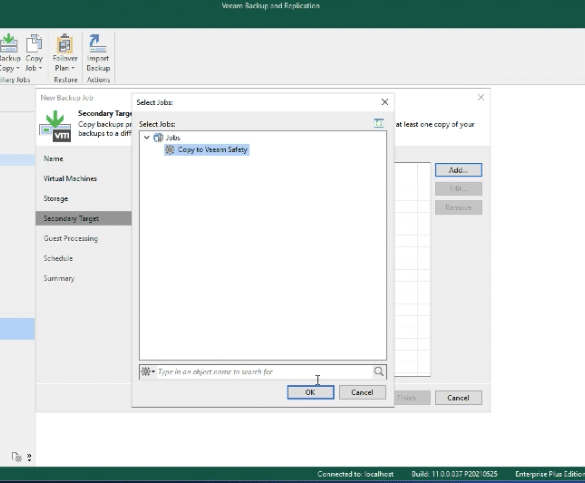Viewport: 585px width, 483px height.
Task: Open the Failover Plan ribbon button
Action: [65, 53]
